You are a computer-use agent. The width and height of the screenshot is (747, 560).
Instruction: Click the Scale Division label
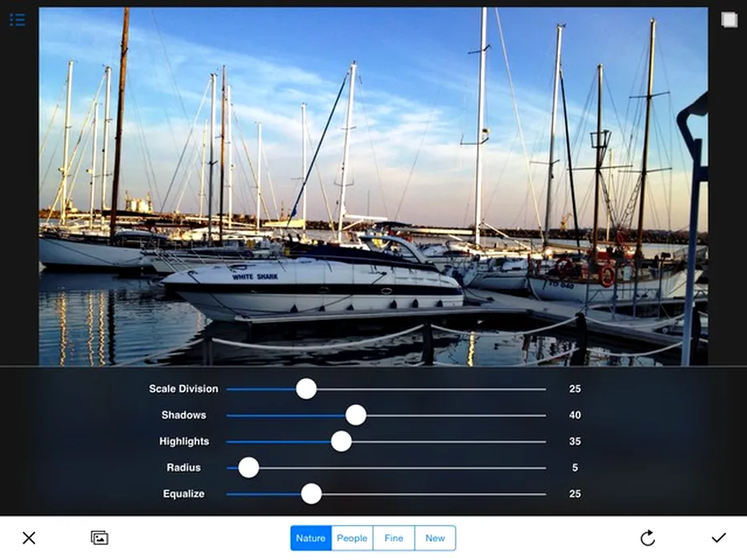point(183,389)
